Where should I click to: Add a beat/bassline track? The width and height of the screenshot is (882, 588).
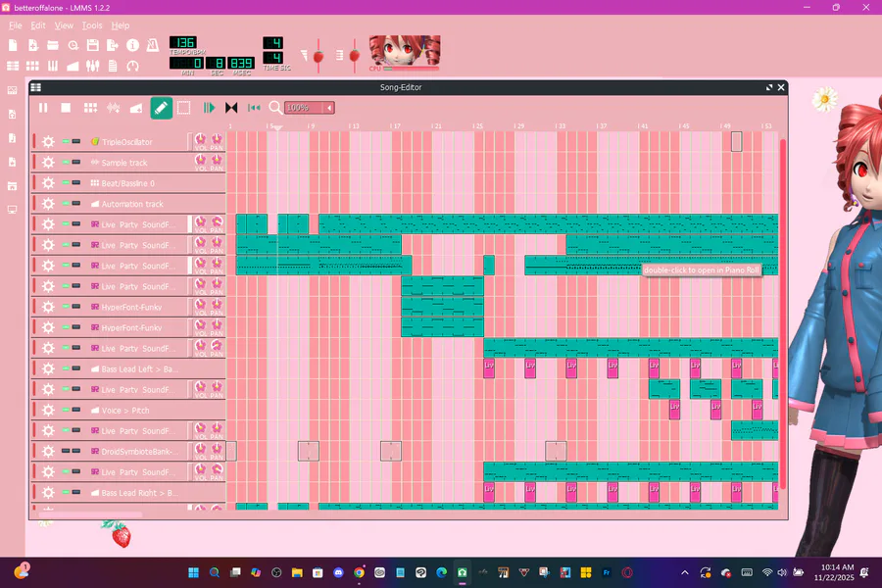[x=90, y=108]
